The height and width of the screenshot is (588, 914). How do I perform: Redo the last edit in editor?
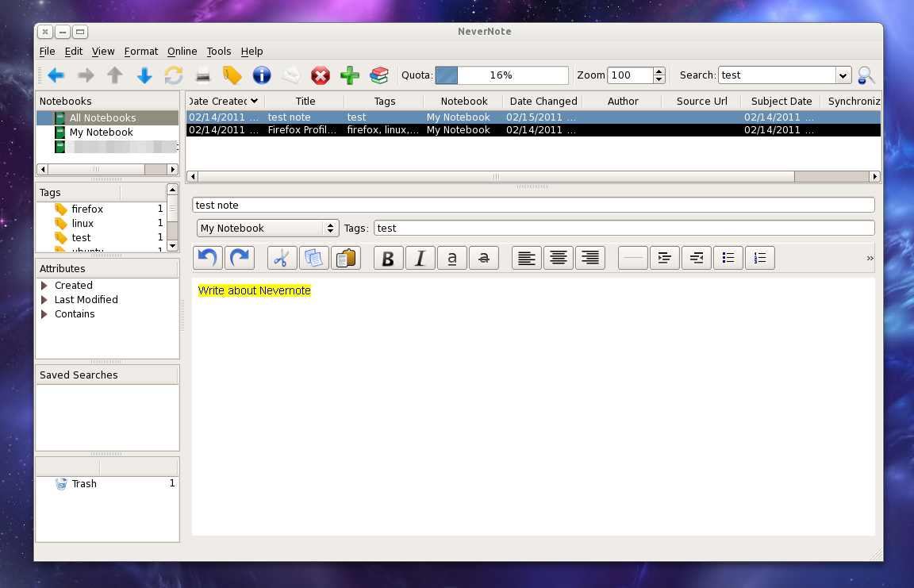coord(240,258)
